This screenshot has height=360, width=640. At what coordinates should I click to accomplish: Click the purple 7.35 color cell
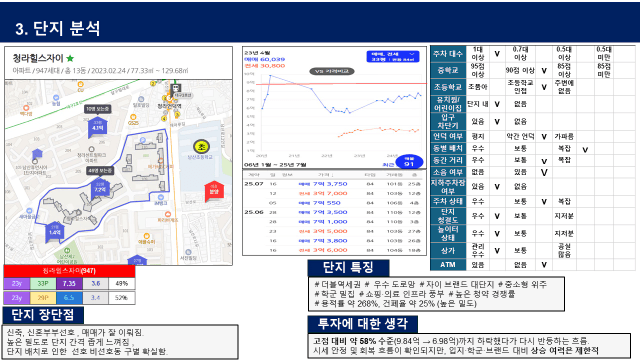click(69, 283)
